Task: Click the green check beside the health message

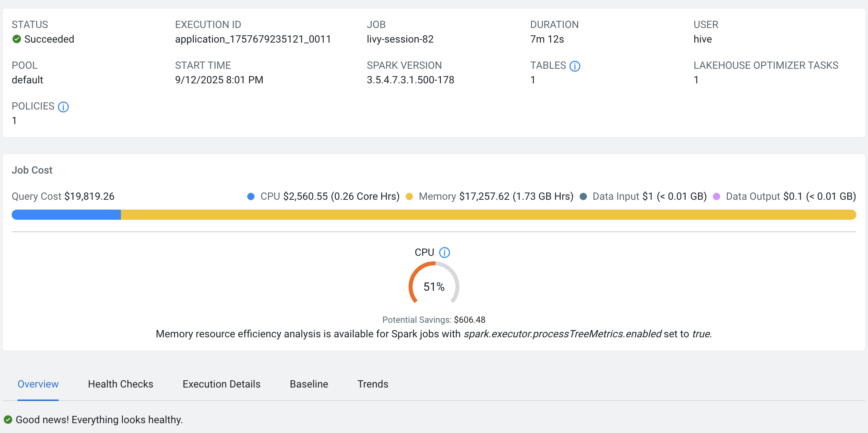Action: click(x=8, y=419)
